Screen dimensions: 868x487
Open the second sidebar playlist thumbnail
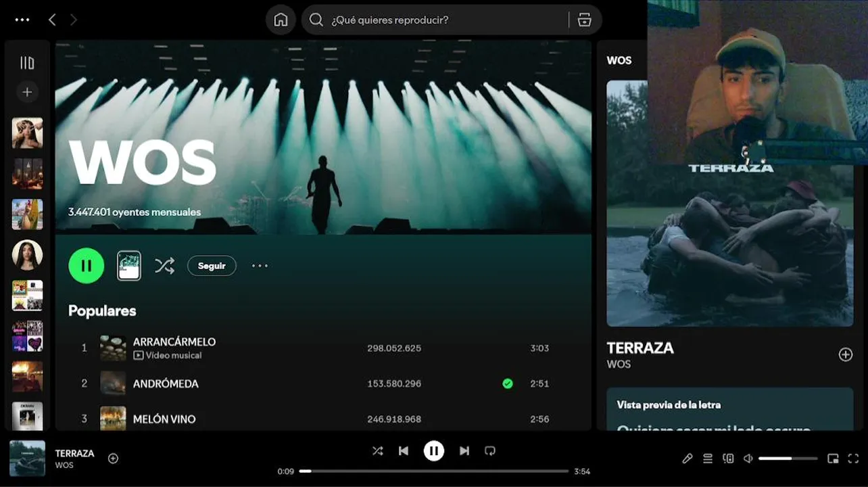[x=27, y=174]
